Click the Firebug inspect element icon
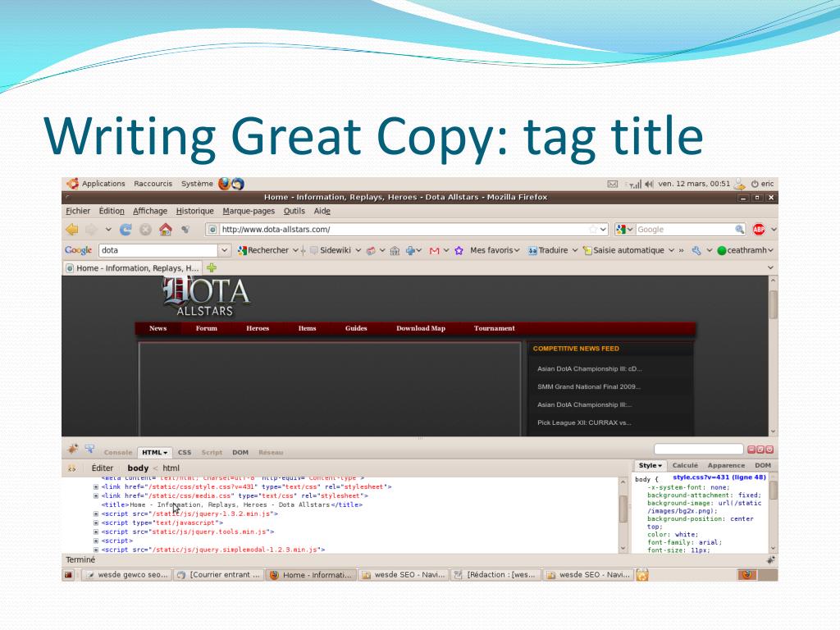 point(90,449)
